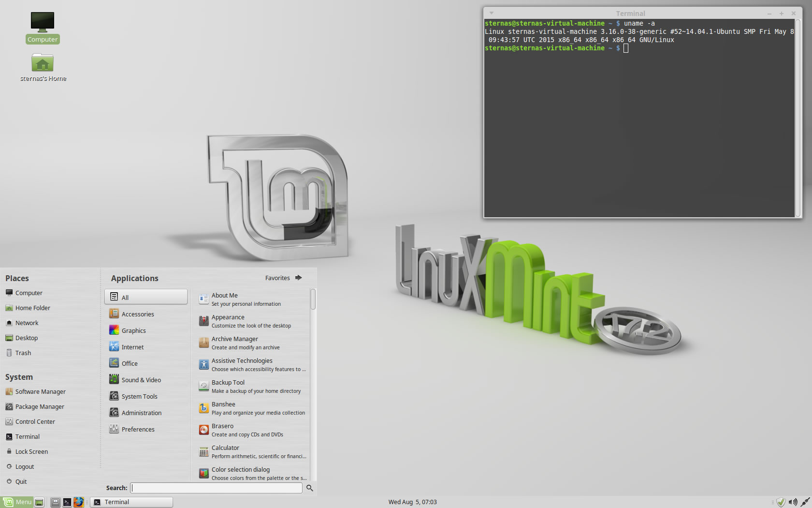Select the Administration category
The height and width of the screenshot is (508, 812).
146,413
